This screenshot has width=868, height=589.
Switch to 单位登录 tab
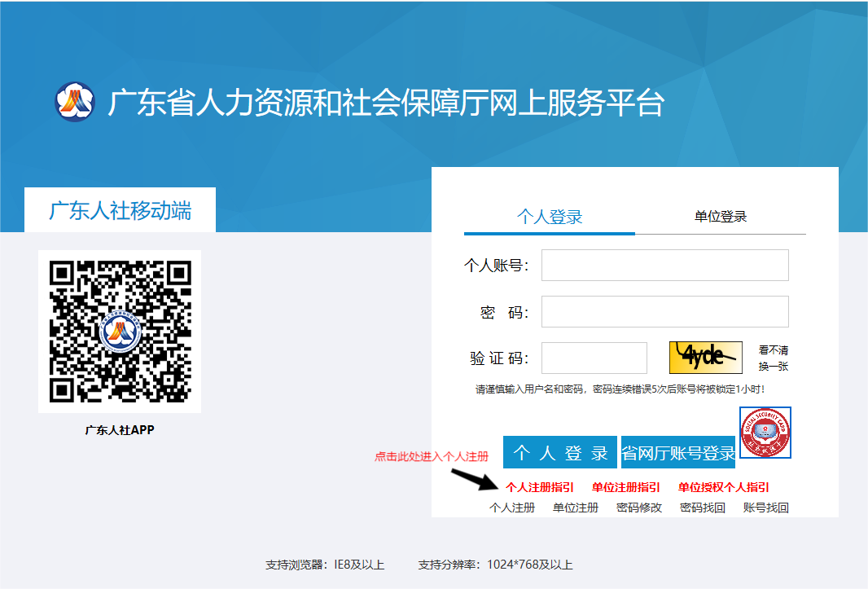point(720,216)
